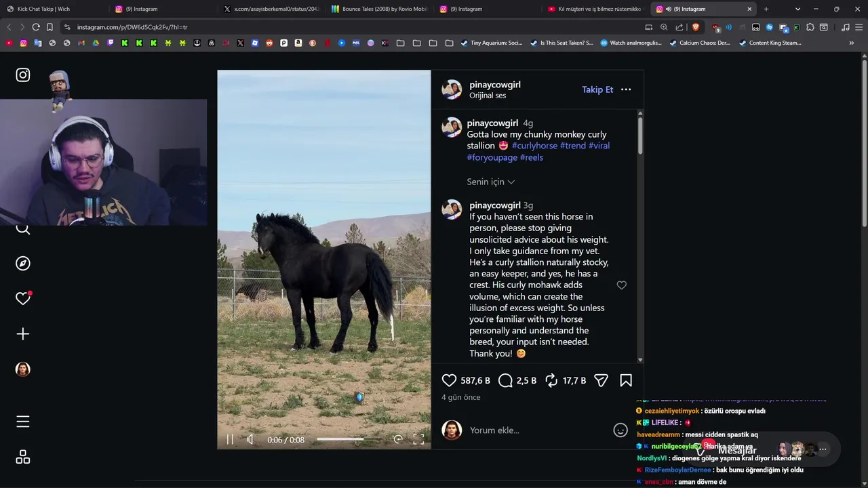
Task: Open messages three-dot options
Action: (x=823, y=449)
